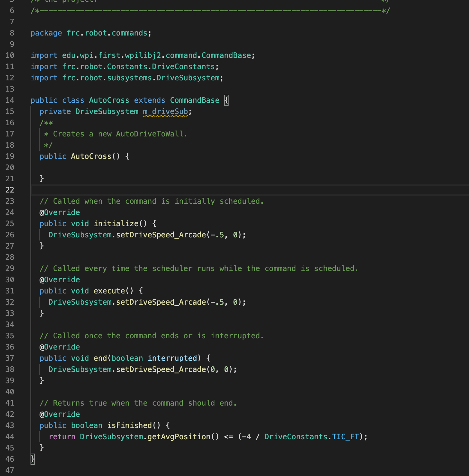469x476 pixels.
Task: Click the 'end' method name
Action: tap(100, 358)
